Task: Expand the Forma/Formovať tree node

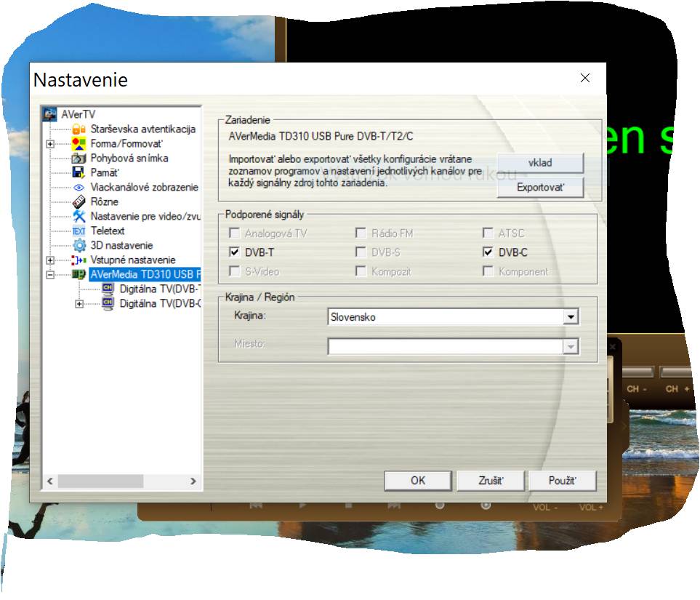Action: coord(50,144)
